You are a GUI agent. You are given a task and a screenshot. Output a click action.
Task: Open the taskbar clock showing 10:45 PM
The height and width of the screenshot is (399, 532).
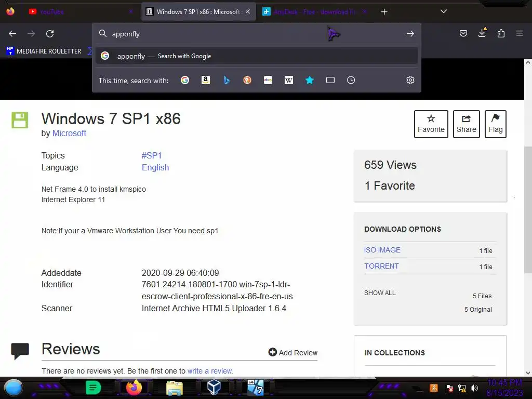[504, 388]
